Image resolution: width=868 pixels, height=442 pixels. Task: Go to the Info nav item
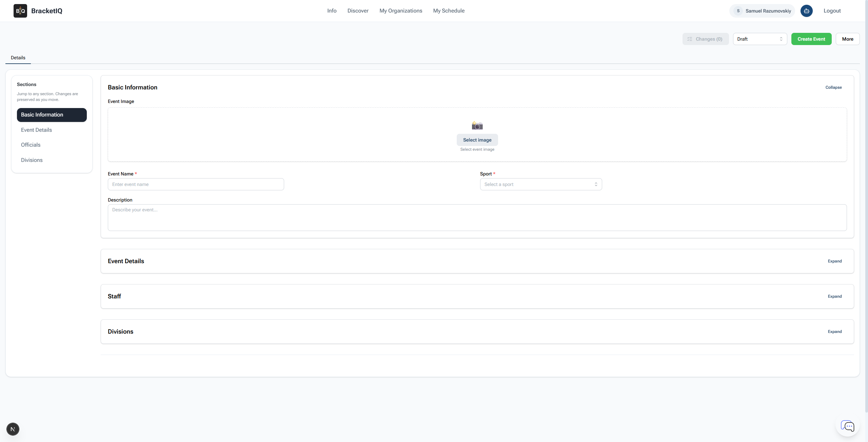point(332,11)
